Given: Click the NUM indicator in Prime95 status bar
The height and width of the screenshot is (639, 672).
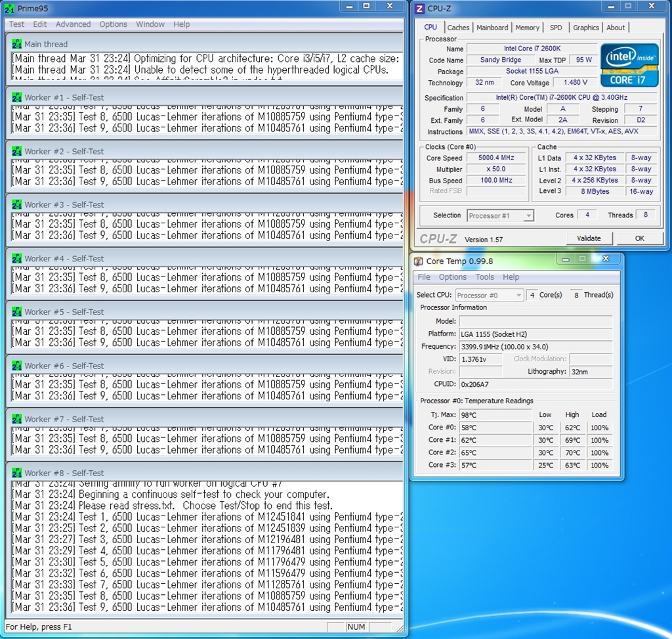Looking at the screenshot, I should pyautogui.click(x=356, y=627).
